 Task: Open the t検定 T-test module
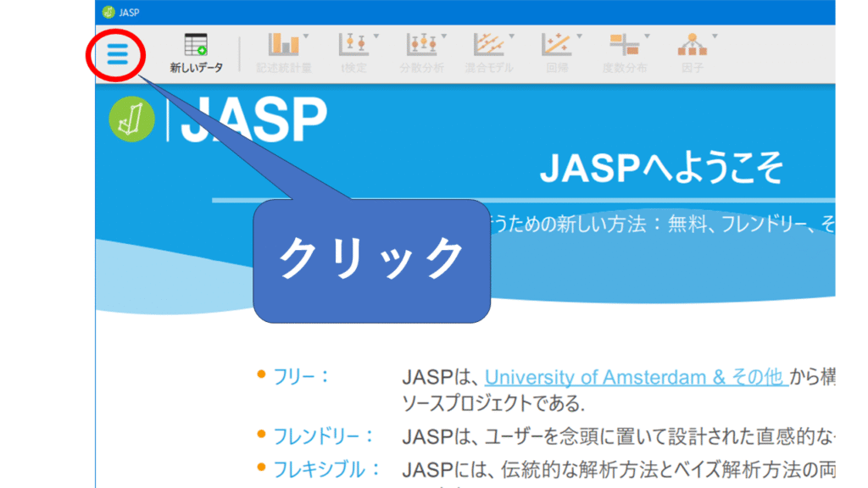[x=353, y=53]
